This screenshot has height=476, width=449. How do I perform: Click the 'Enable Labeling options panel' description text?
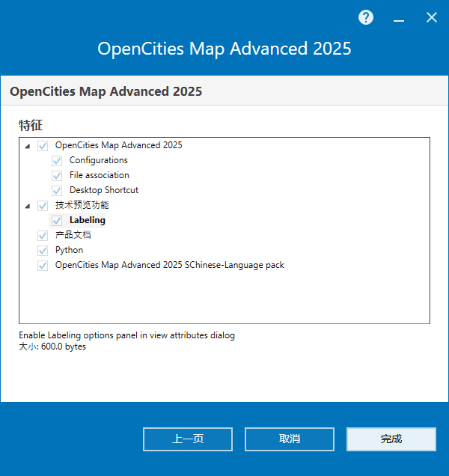126,335
